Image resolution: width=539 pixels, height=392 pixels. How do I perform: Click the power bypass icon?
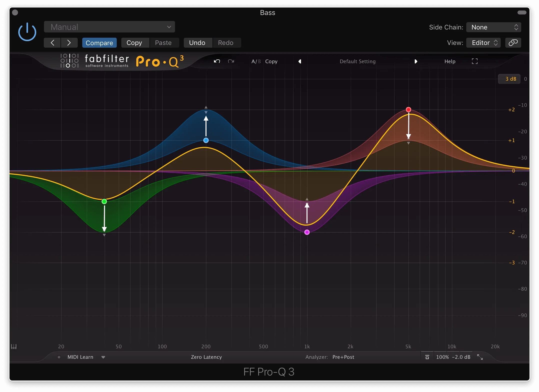click(x=27, y=31)
